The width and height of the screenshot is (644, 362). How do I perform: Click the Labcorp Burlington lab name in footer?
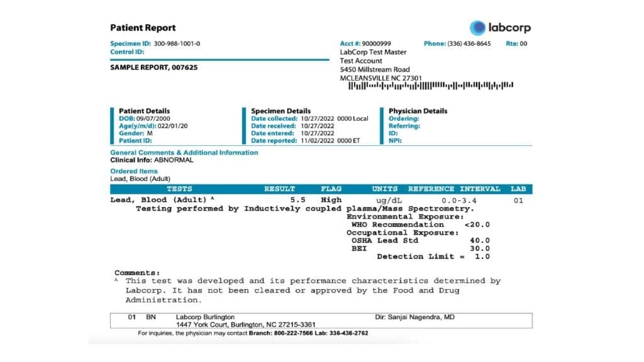(x=205, y=317)
